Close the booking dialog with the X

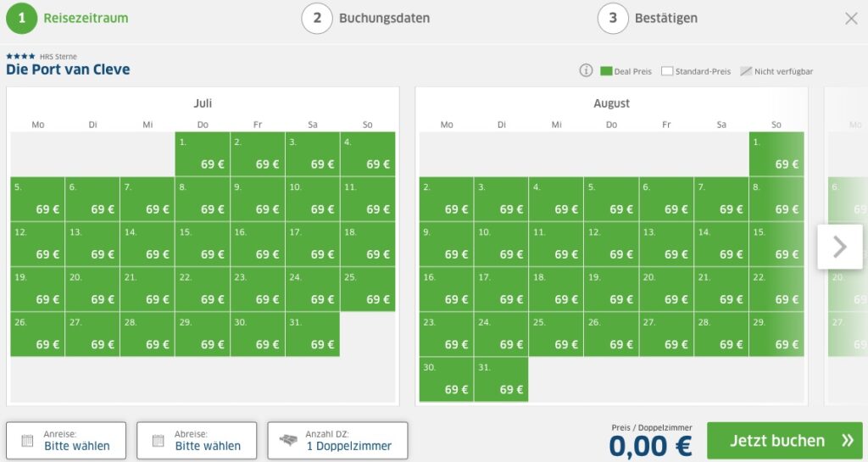pyautogui.click(x=851, y=19)
